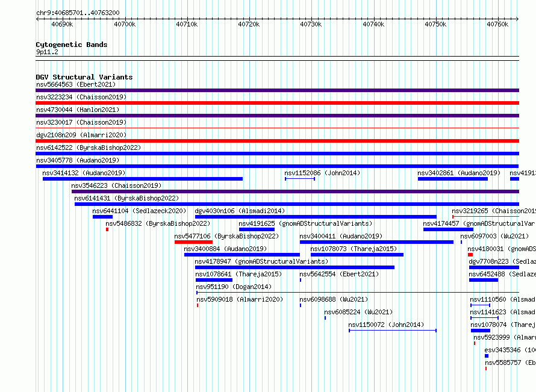Click the nsv1141623 variant label
This screenshot has height=392, width=536.
pos(502,312)
